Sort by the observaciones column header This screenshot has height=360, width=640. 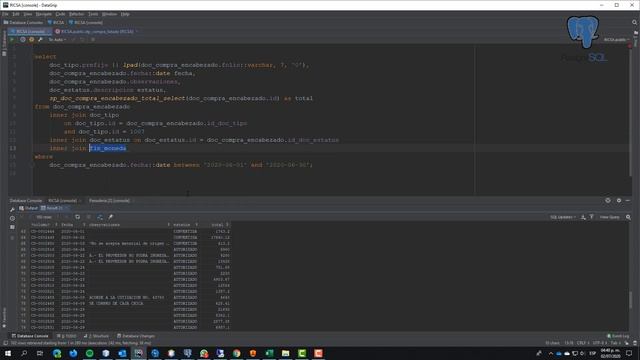(129, 225)
